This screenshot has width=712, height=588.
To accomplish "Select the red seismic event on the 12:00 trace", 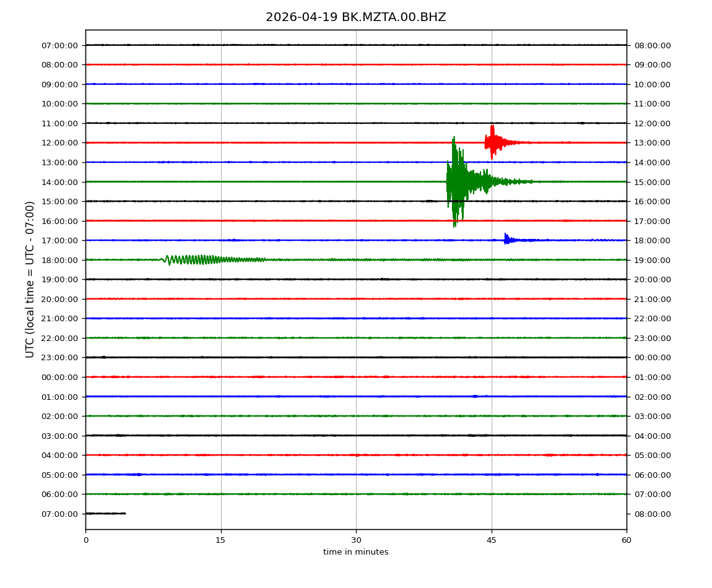I will 493,142.
